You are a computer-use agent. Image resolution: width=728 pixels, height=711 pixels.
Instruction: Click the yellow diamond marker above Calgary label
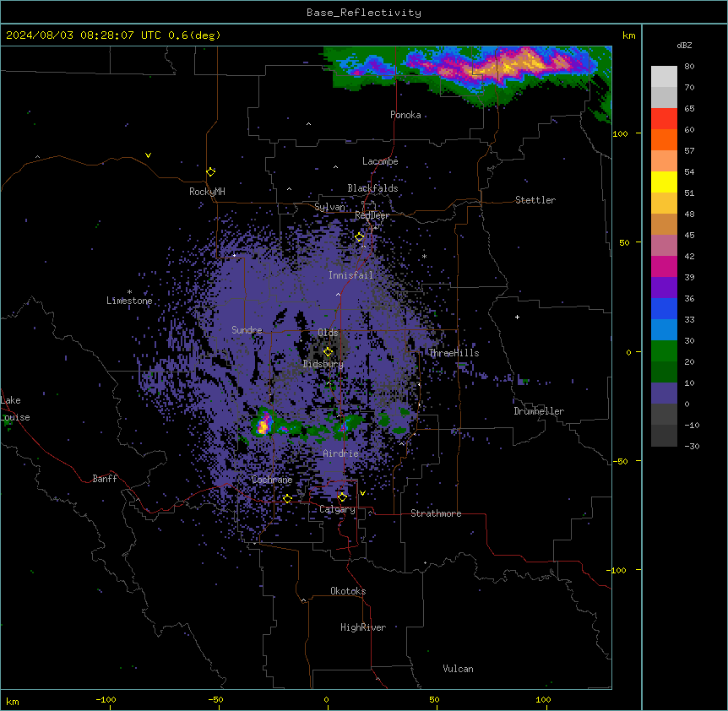pos(342,497)
